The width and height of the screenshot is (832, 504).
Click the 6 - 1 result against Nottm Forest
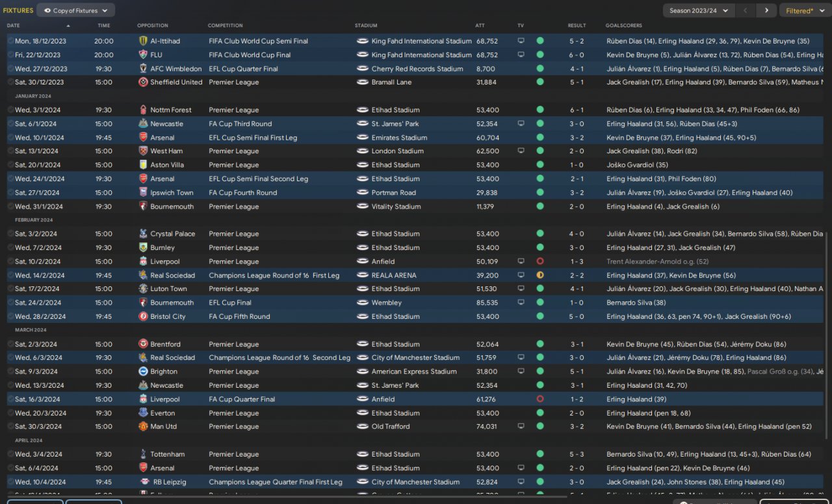(577, 110)
